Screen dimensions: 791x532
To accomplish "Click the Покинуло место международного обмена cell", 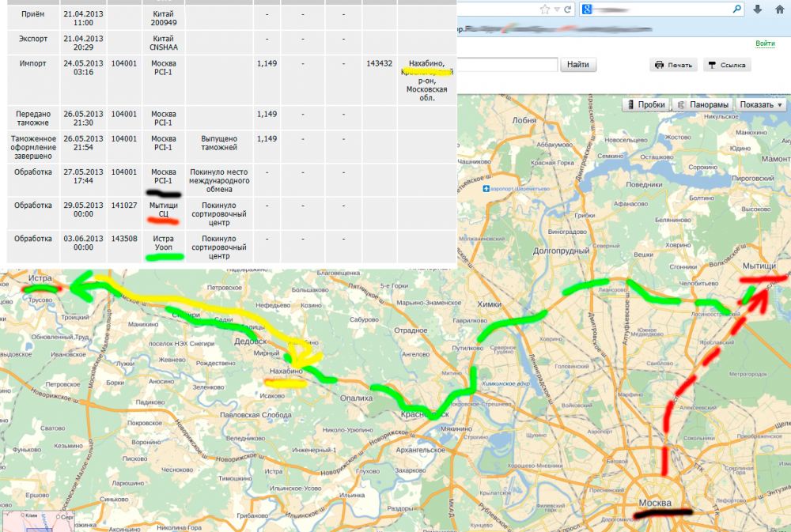I will [x=219, y=180].
